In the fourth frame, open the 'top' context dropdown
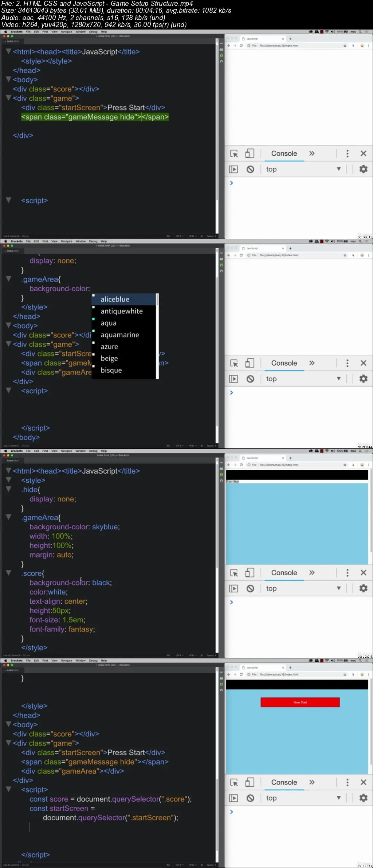 point(303,798)
